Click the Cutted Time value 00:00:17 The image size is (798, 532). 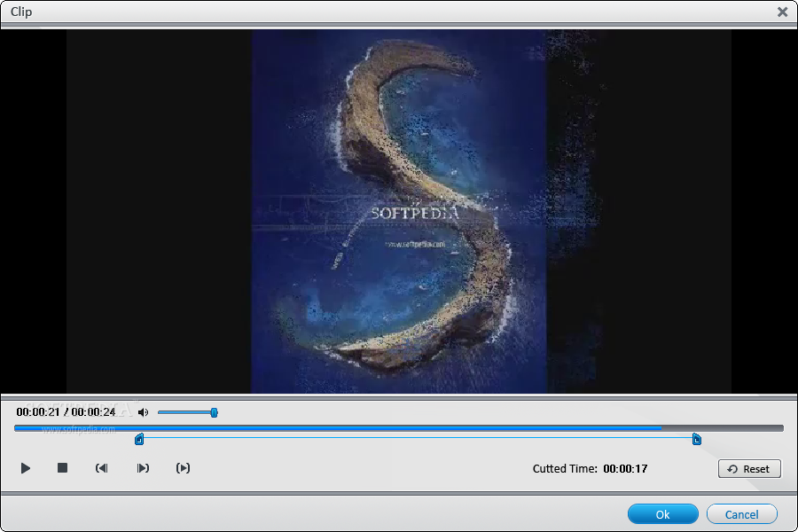click(625, 469)
